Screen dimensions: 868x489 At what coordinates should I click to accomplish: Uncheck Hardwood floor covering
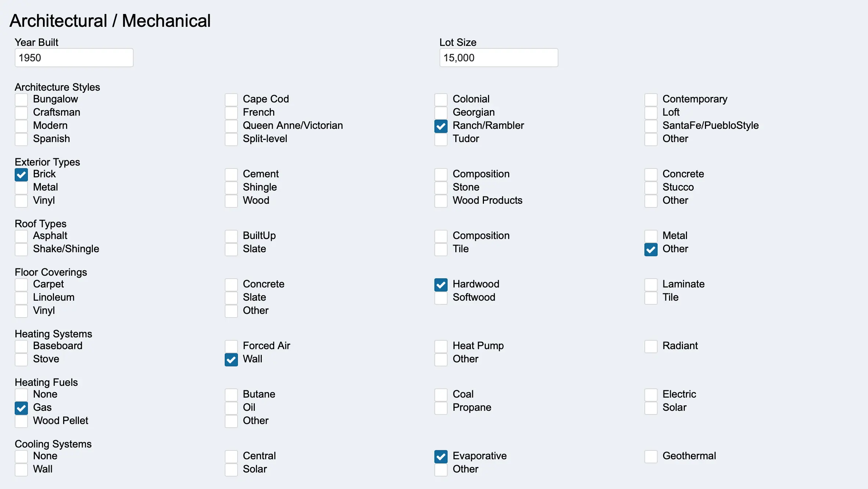tap(441, 285)
